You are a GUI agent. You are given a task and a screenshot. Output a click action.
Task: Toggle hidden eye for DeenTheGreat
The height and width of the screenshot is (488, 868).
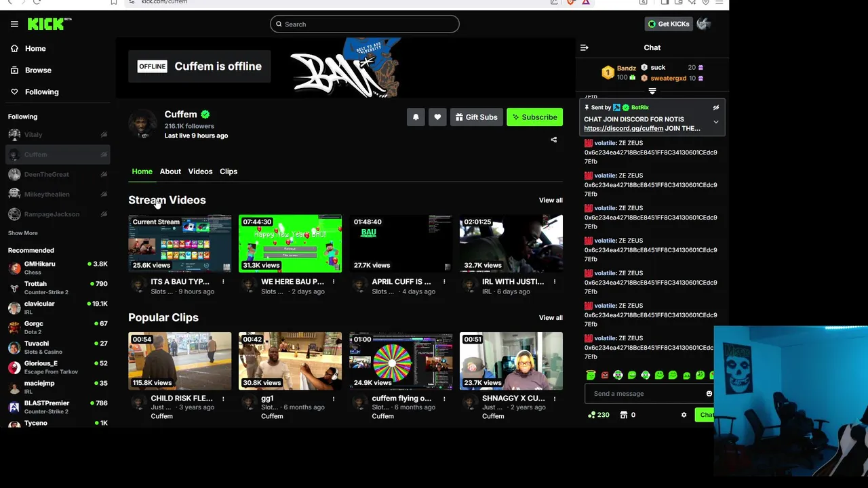point(104,174)
